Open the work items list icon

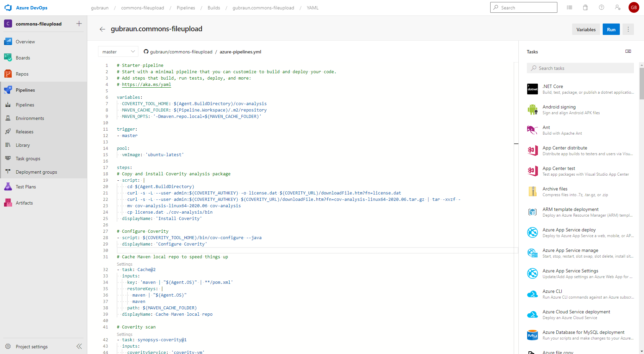pos(569,7)
